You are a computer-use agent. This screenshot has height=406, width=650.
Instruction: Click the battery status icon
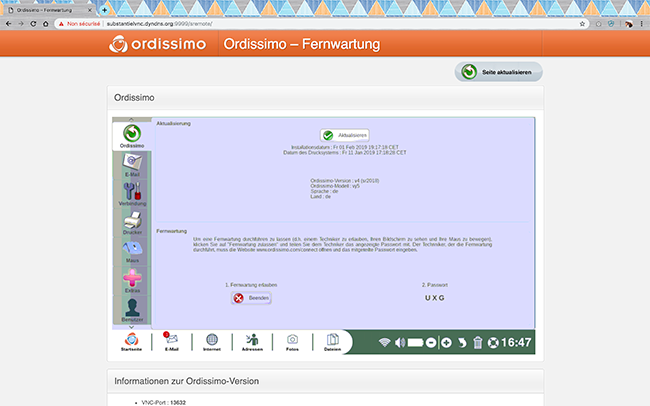(415, 343)
